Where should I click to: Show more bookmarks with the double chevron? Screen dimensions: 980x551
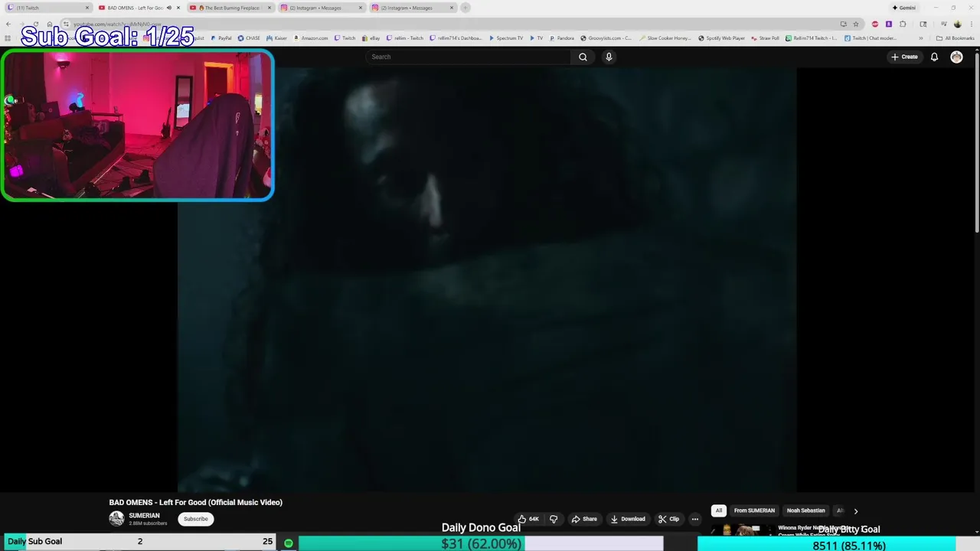click(921, 38)
